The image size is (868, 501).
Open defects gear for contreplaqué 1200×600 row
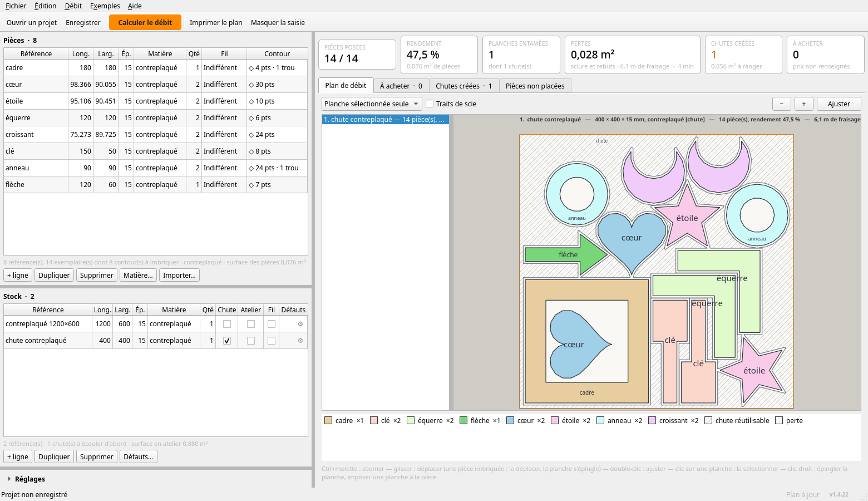(300, 324)
